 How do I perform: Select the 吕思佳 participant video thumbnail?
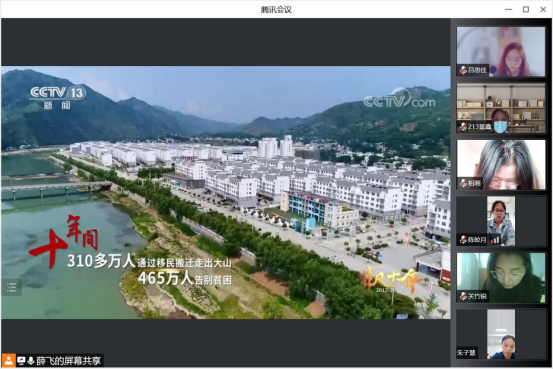click(501, 52)
